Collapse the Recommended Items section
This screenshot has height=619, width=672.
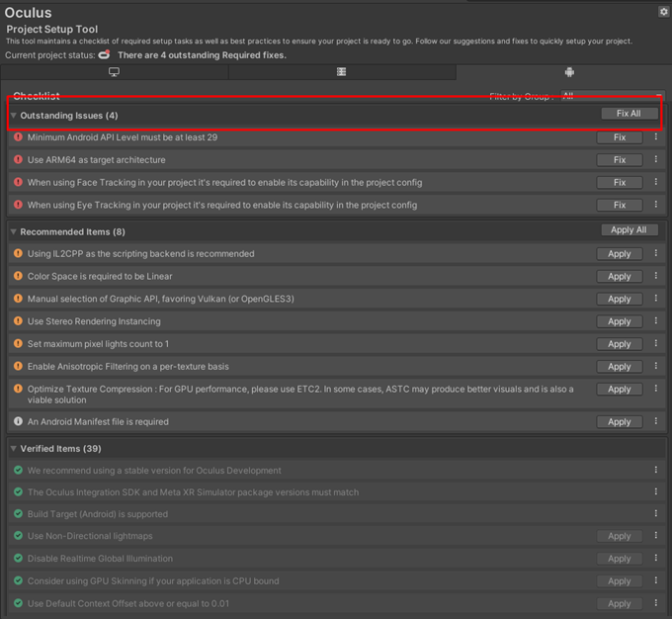click(14, 232)
